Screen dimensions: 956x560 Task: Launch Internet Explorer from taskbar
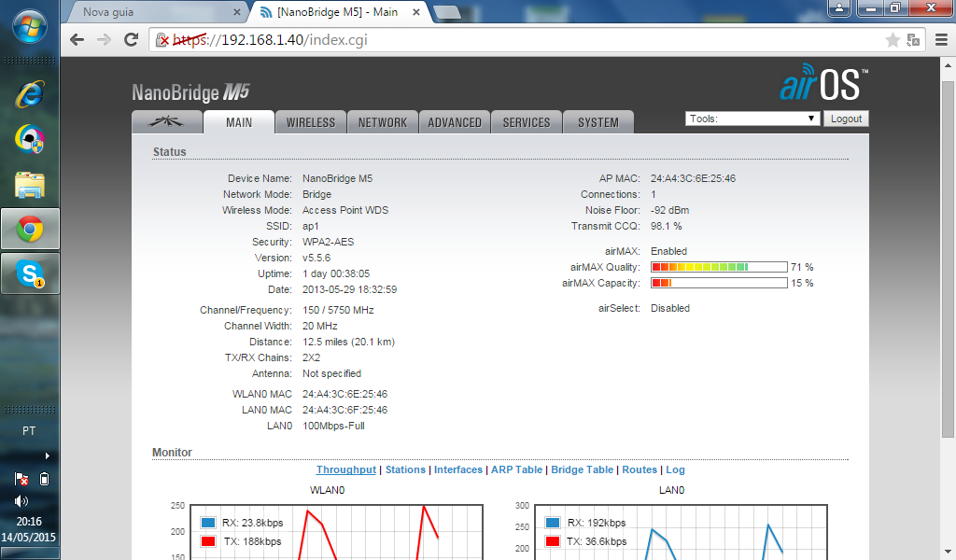[x=29, y=94]
